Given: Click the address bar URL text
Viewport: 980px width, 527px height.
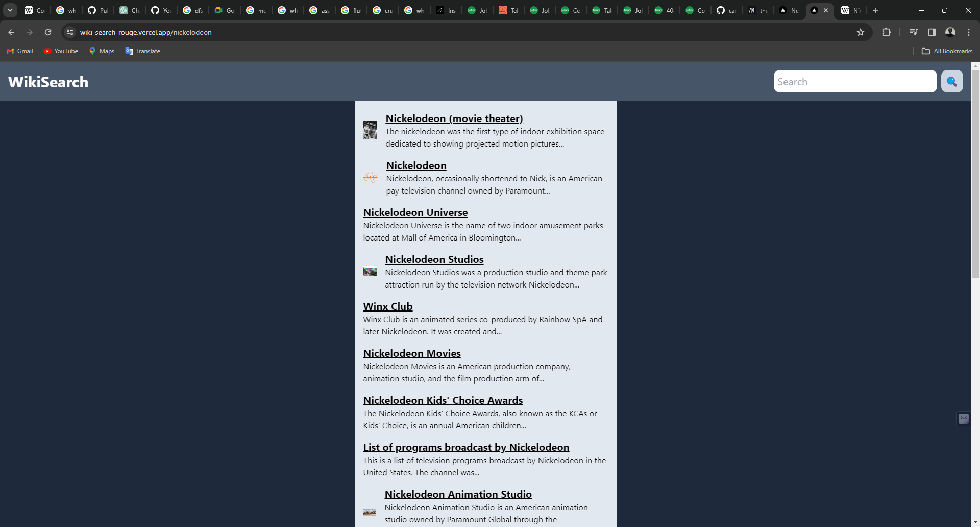Looking at the screenshot, I should (146, 32).
